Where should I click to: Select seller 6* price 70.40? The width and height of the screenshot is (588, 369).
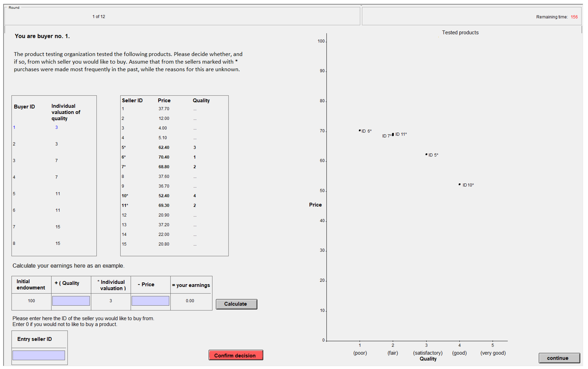point(164,157)
